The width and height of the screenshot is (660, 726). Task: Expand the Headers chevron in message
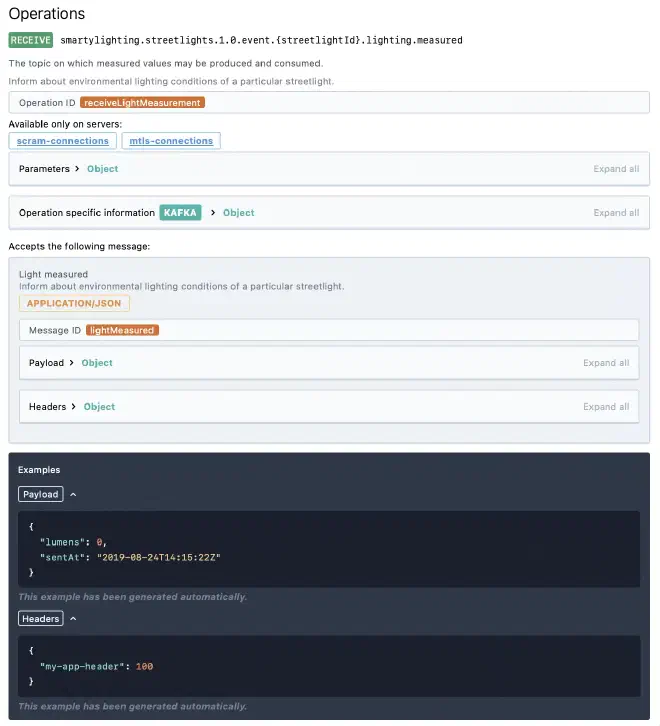73,407
